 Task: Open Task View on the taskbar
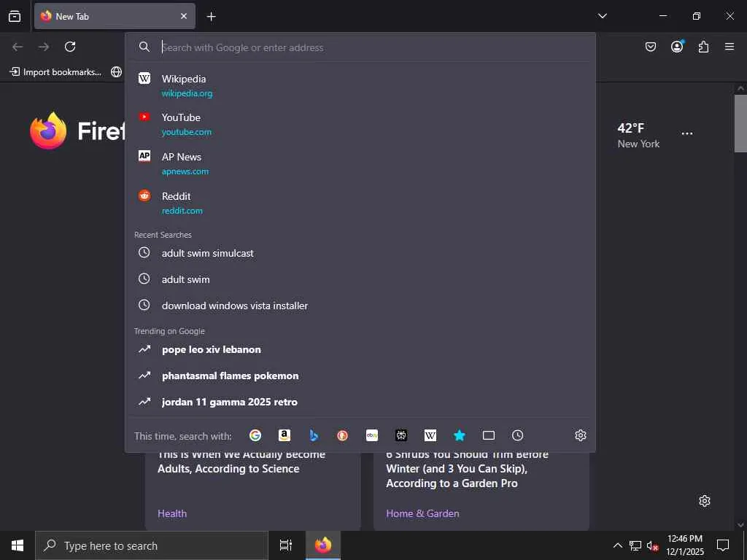[286, 545]
